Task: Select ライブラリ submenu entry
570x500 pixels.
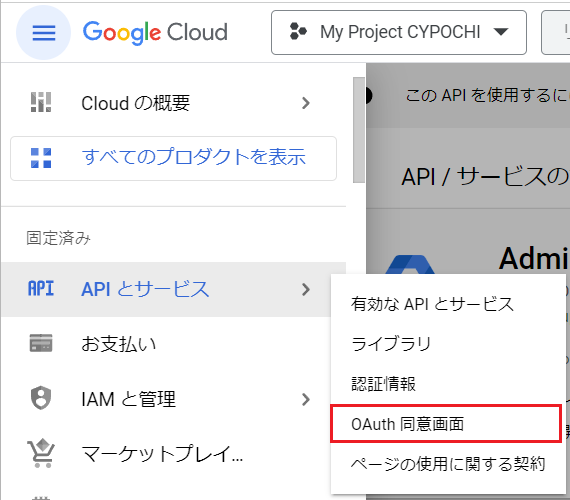Action: 448,344
